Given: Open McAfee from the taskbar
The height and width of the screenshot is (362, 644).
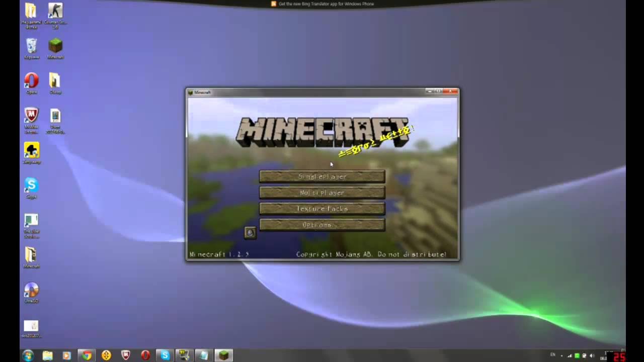Looking at the screenshot, I should click(x=126, y=355).
